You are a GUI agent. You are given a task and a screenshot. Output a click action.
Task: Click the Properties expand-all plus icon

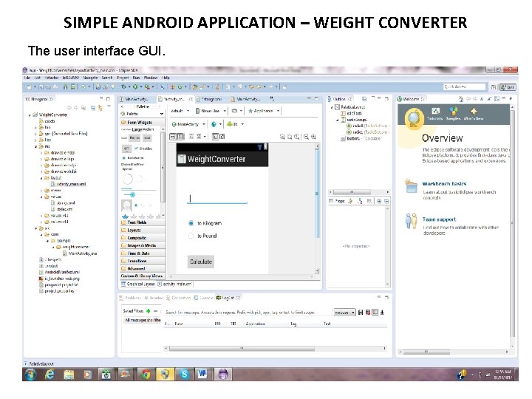pyautogui.click(x=379, y=201)
